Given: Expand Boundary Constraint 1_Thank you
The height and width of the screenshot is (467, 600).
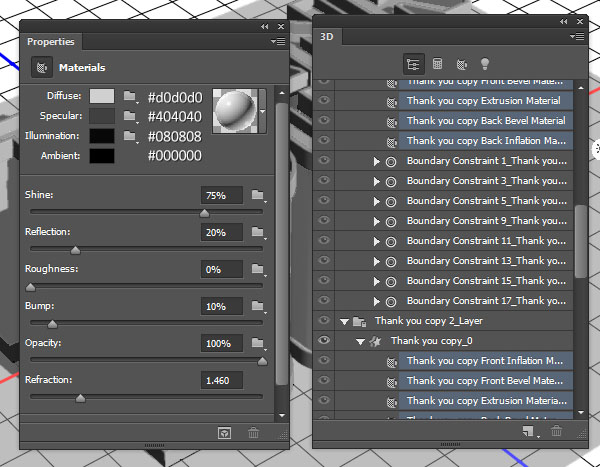Looking at the screenshot, I should click(x=377, y=162).
